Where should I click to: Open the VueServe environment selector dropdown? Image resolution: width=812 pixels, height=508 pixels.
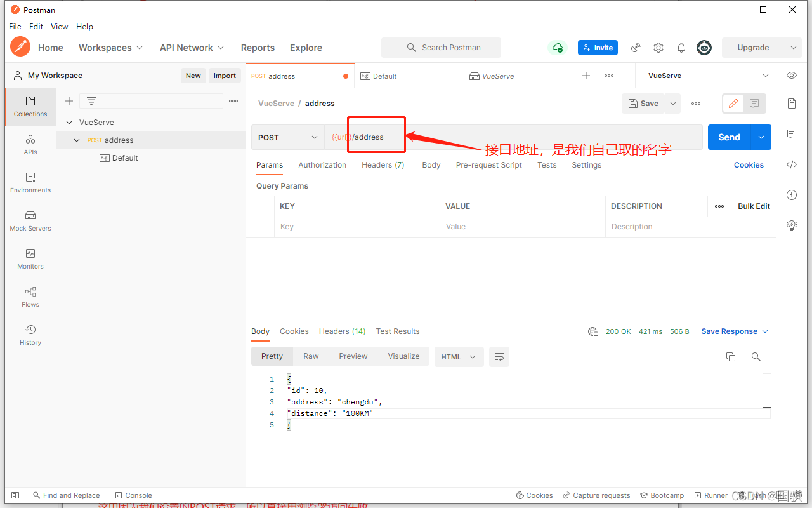708,76
